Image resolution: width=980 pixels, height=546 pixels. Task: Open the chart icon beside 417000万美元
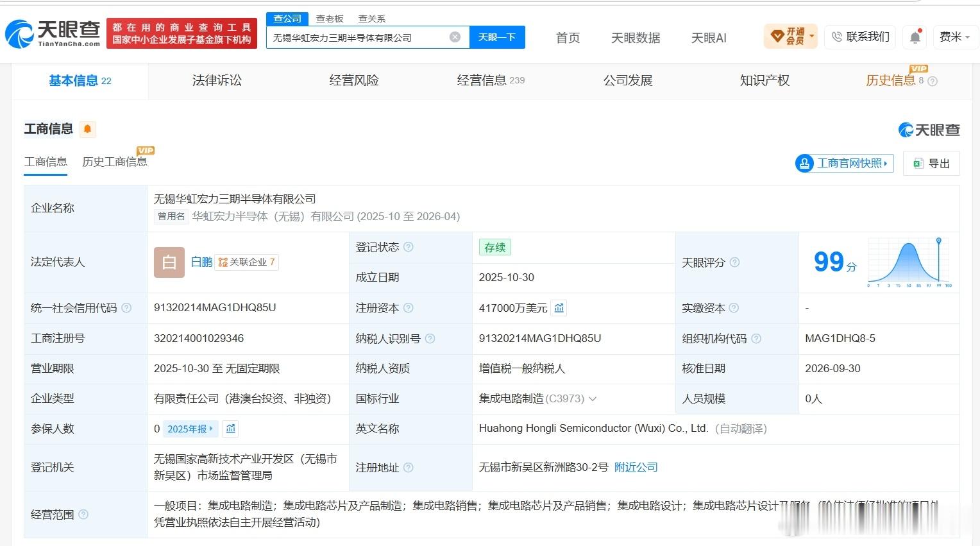559,308
